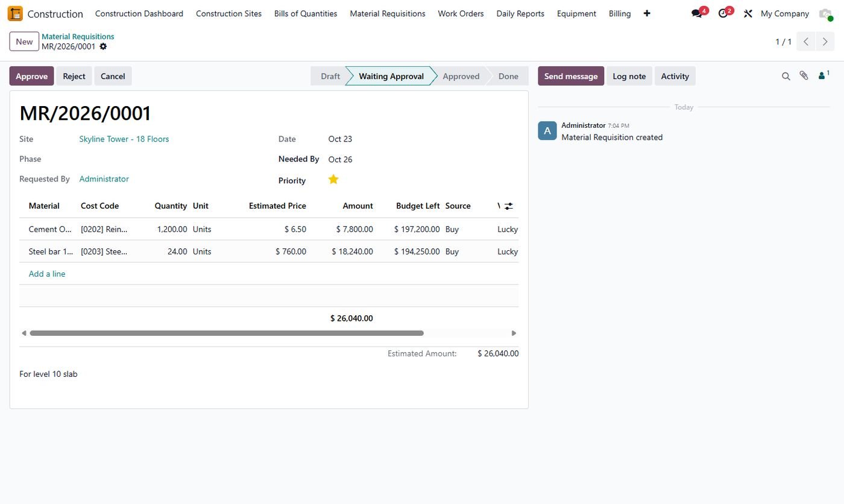The image size is (844, 504).
Task: Attach files with the paperclip icon
Action: point(804,76)
